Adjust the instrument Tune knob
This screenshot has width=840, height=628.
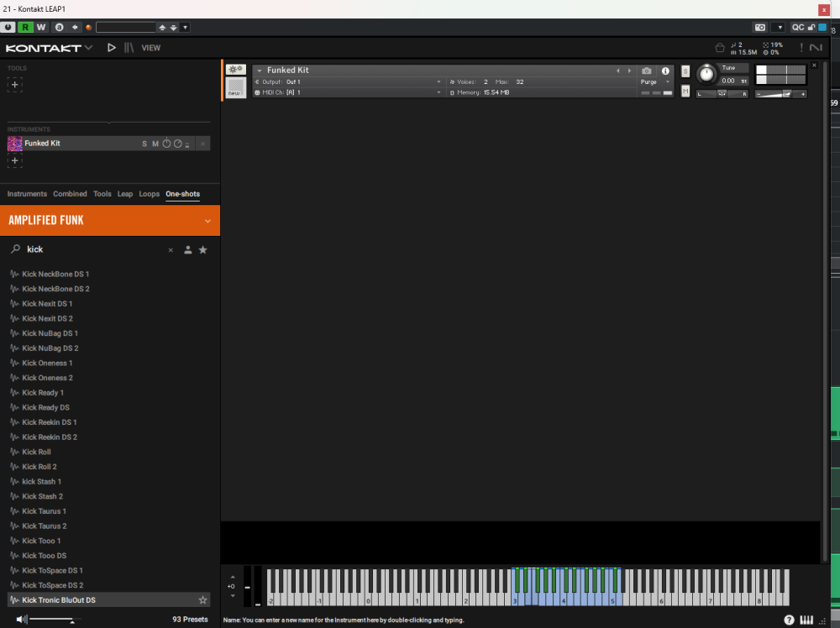point(706,74)
